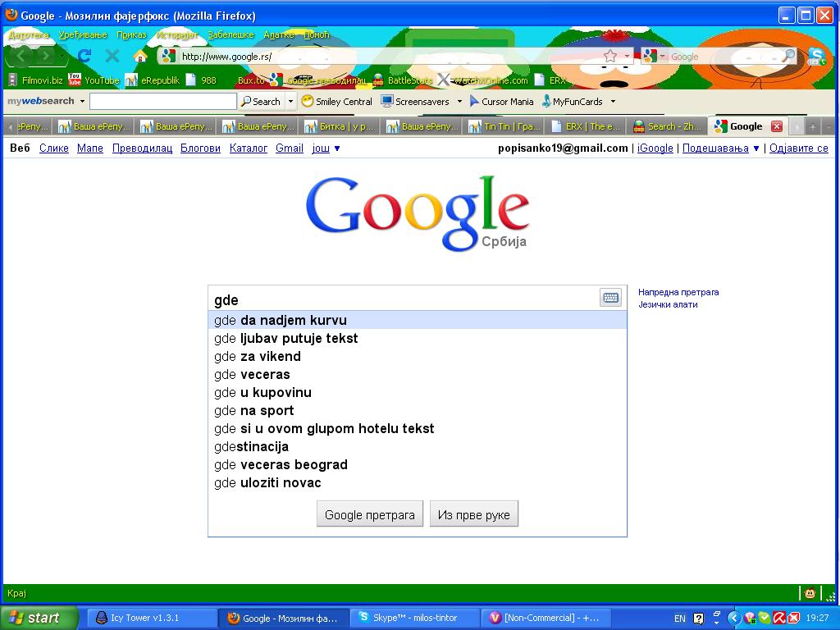Open the Историјат menu
The image size is (840, 630).
[177, 34]
